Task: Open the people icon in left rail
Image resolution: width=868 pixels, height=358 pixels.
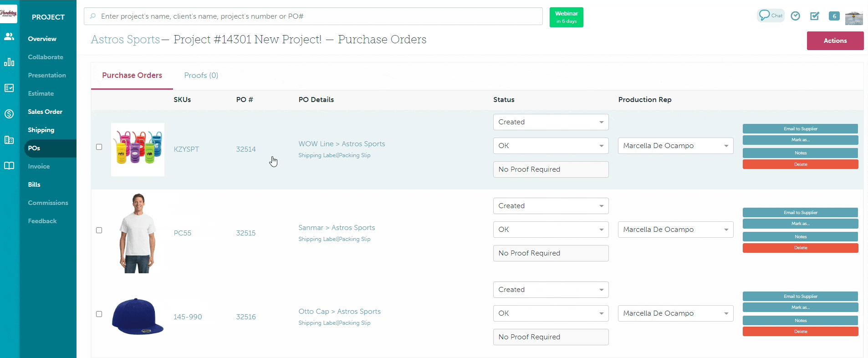Action: [x=9, y=37]
